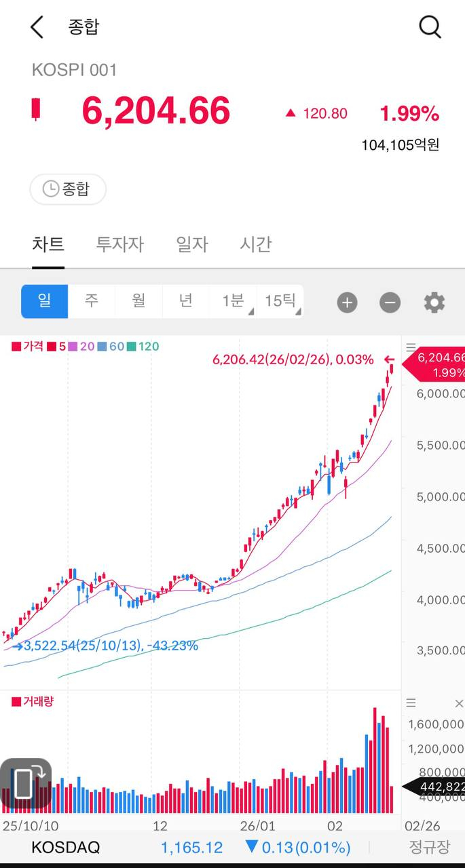Open search with the magnifier icon
Screen dimensions: 465x868
coord(430,27)
